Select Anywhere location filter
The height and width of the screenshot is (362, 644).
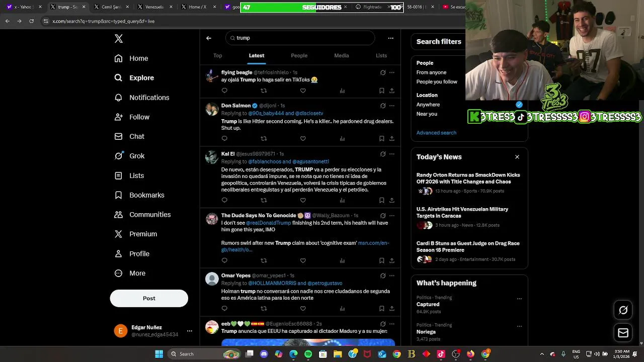pyautogui.click(x=428, y=105)
